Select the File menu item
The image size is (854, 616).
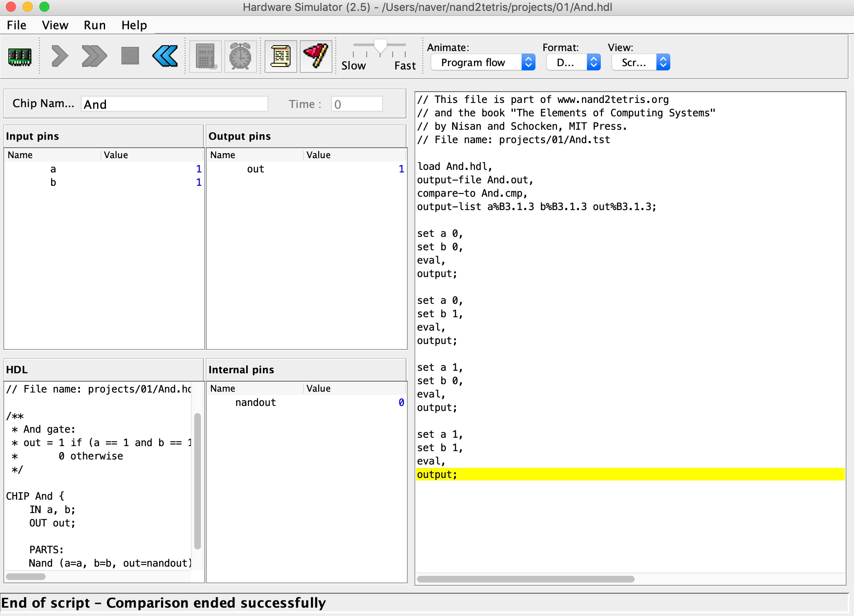tap(17, 25)
